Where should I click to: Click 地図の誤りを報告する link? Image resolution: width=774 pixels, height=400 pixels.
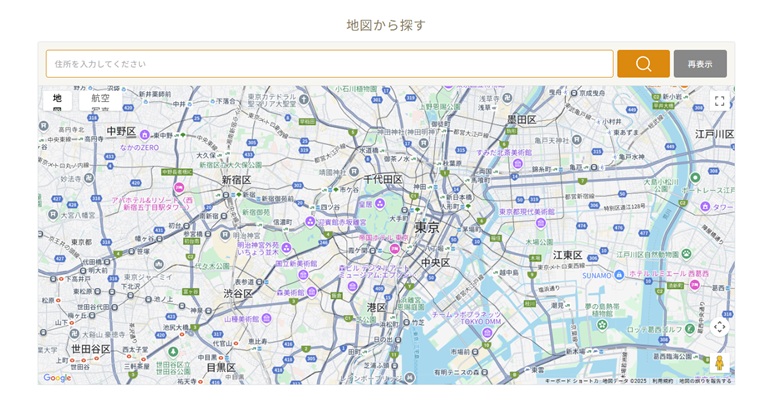tap(705, 381)
